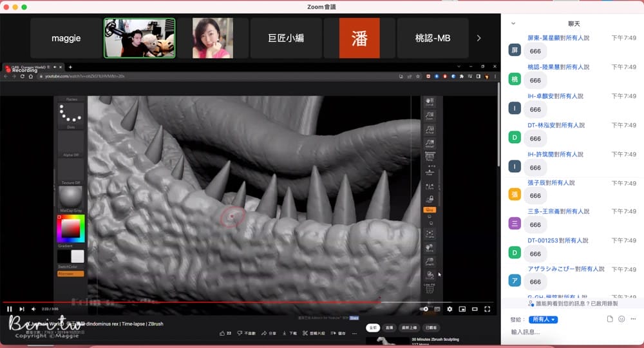Create a clip with the scissors button

pyautogui.click(x=314, y=333)
